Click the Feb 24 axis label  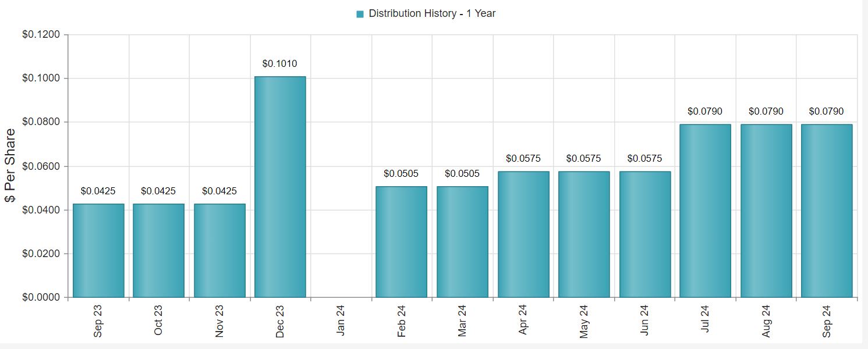pos(401,320)
